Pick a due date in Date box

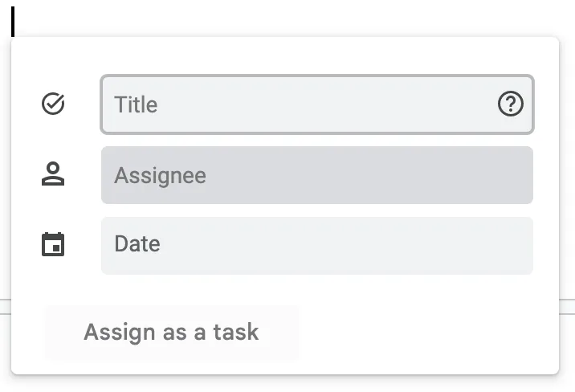point(317,245)
